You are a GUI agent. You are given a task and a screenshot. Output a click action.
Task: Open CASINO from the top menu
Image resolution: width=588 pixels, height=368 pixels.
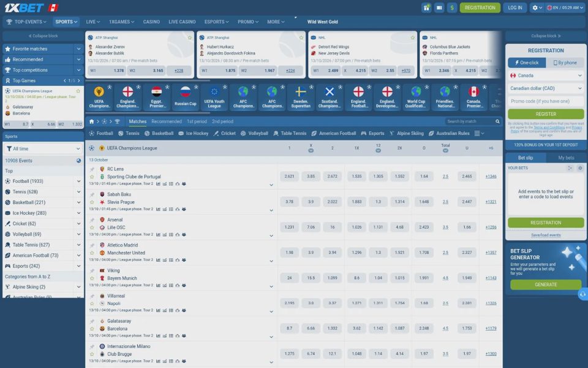[151, 22]
